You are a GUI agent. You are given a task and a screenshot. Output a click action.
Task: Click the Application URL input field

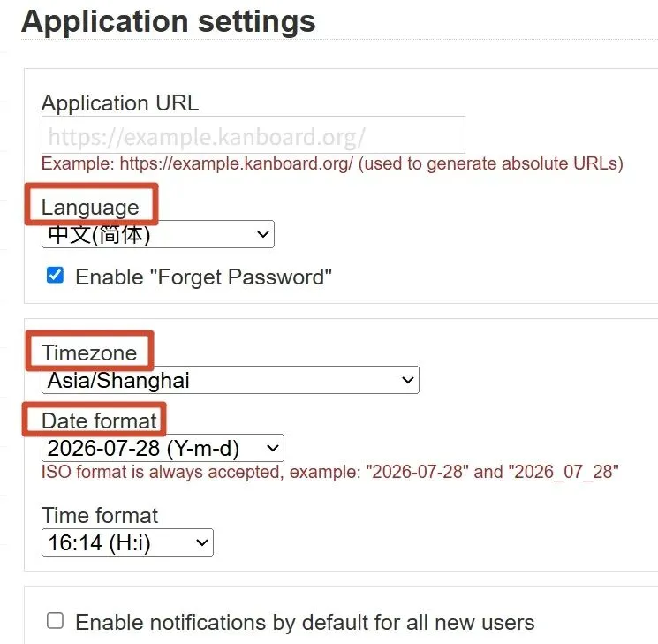coord(253,135)
